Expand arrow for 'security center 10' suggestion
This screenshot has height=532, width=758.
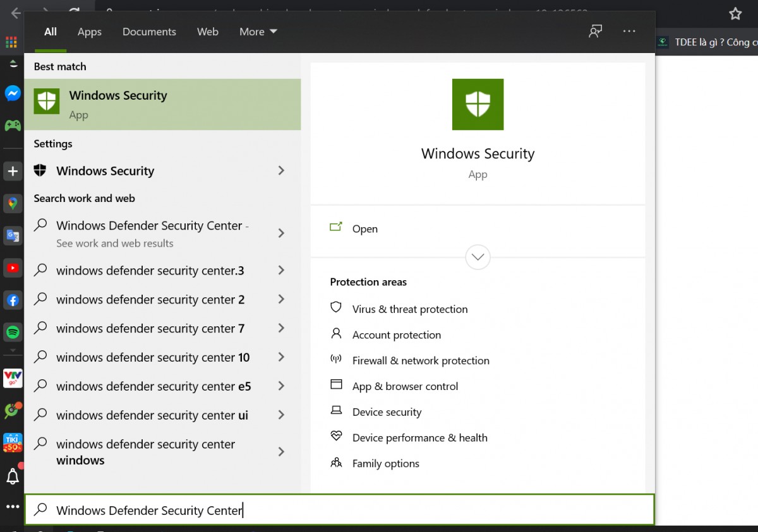281,357
